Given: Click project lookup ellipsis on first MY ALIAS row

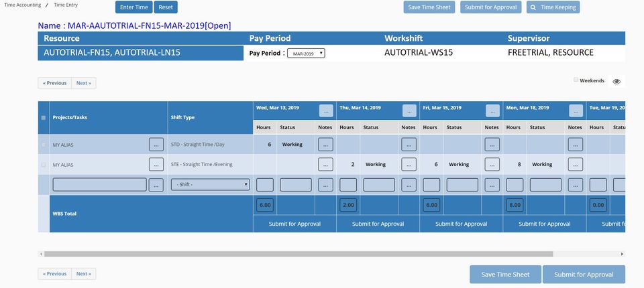Looking at the screenshot, I should 156,145.
